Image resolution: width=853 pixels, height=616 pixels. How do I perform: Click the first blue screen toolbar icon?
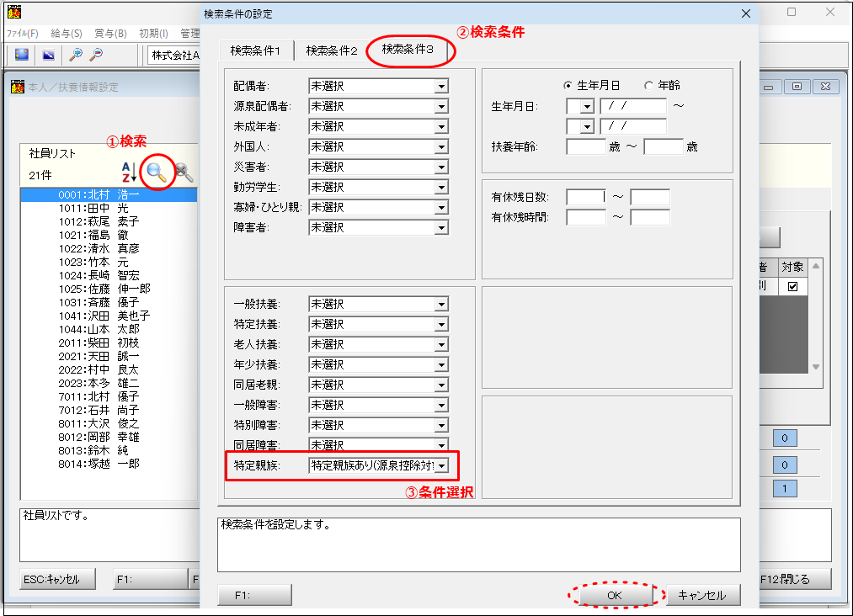pyautogui.click(x=23, y=55)
